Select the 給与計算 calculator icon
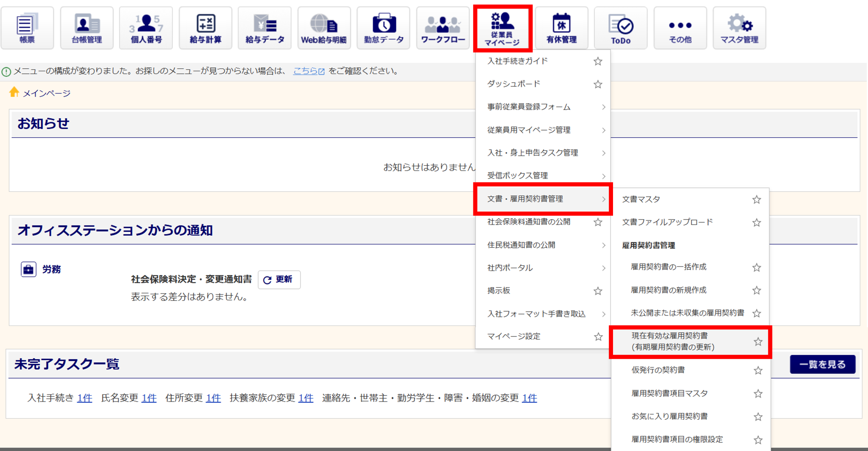The image size is (868, 451). pos(205,28)
